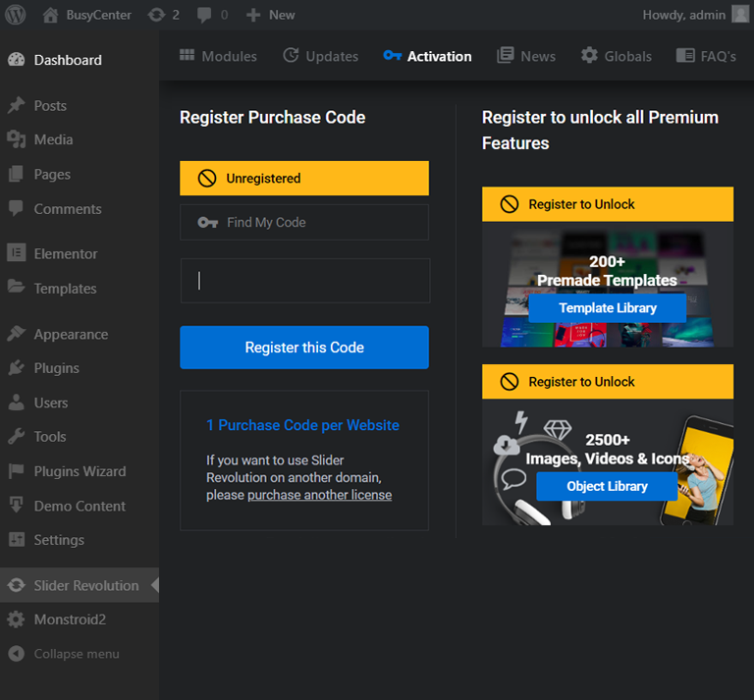754x700 pixels.
Task: Click the '2500+ Images, Videos & Icons' thumbnail
Action: click(608, 462)
